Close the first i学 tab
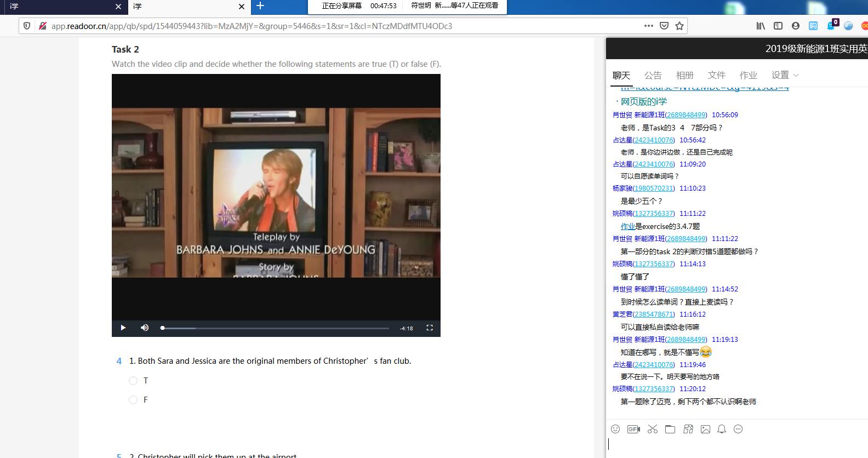This screenshot has width=868, height=458. pyautogui.click(x=118, y=7)
